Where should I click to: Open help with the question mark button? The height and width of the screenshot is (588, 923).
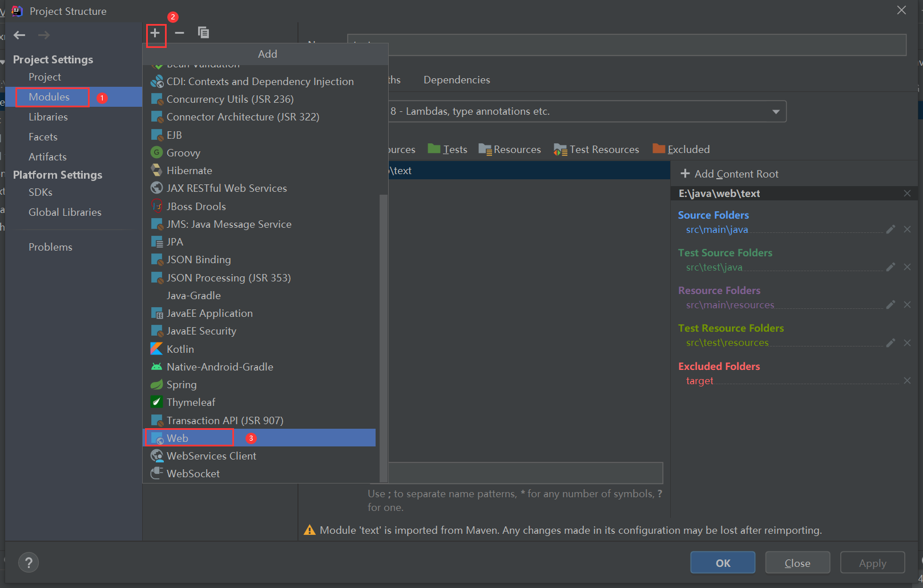pyautogui.click(x=29, y=563)
